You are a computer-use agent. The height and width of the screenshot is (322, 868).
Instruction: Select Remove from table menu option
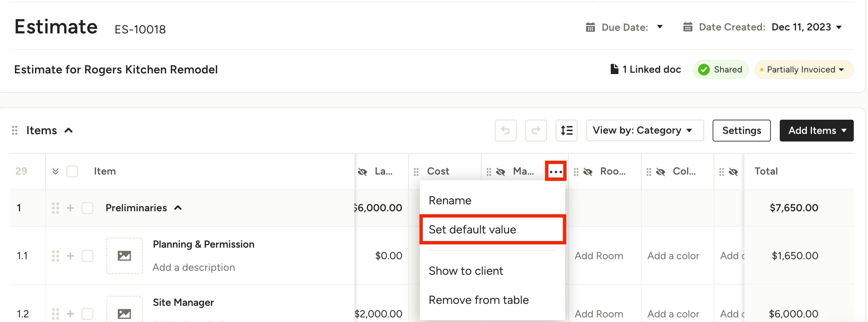(492, 300)
